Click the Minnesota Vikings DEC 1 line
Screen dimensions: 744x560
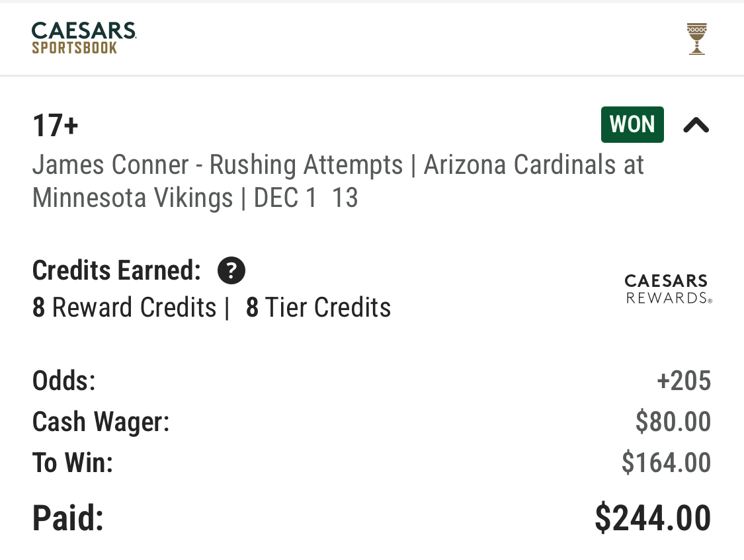(195, 198)
